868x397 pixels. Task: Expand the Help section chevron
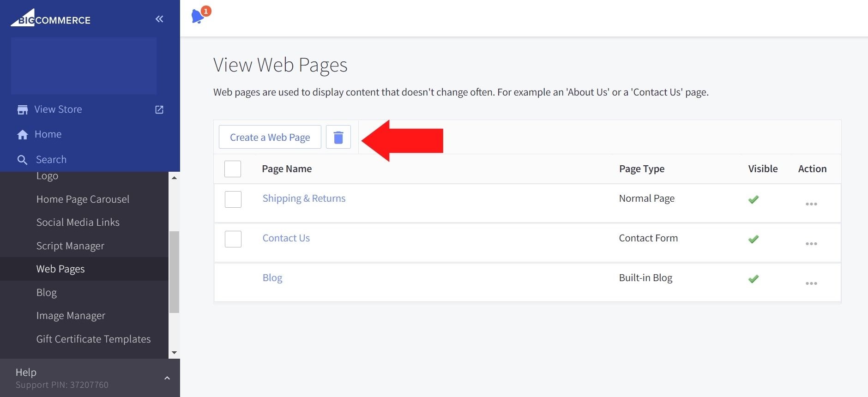coord(167,378)
